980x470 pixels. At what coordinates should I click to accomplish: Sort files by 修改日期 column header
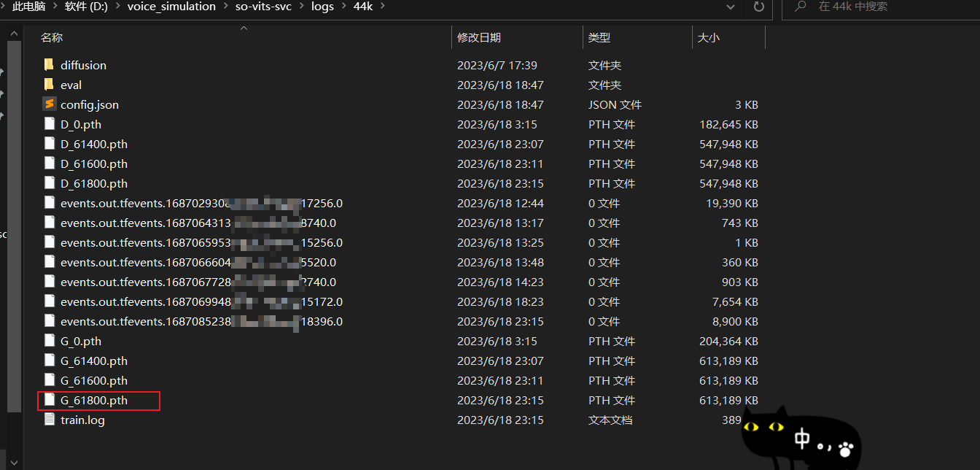(478, 37)
